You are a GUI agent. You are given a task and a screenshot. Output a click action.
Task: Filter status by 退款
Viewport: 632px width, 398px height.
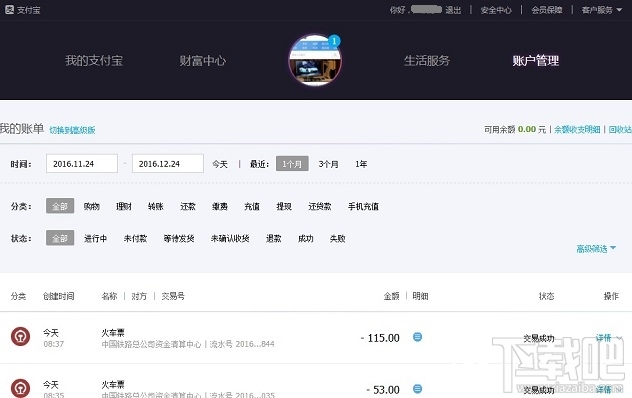274,238
